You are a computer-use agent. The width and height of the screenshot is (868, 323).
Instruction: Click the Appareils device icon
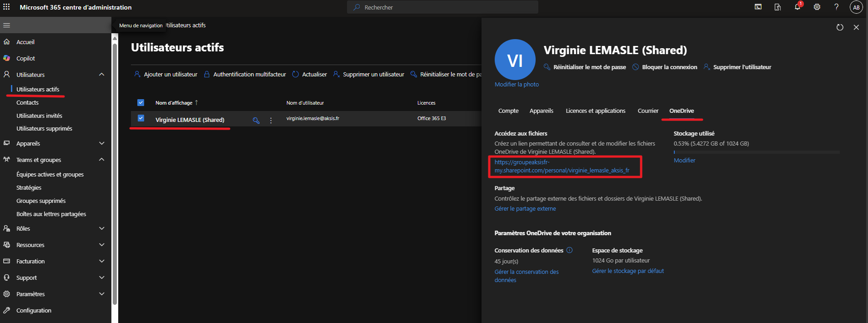(x=6, y=143)
